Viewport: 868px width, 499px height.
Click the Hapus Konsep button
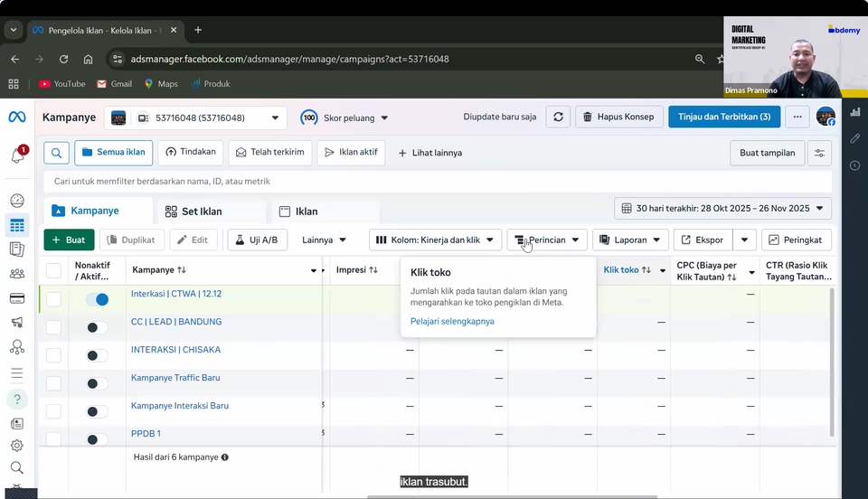[618, 117]
